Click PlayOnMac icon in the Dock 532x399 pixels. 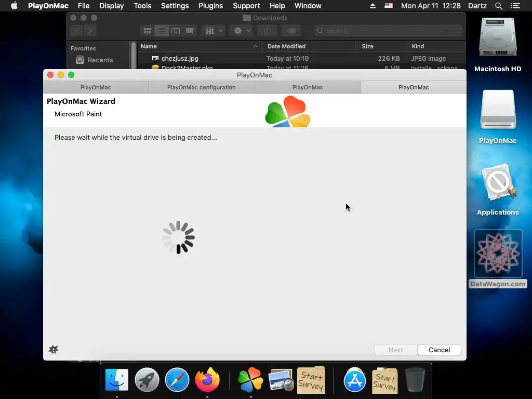click(250, 380)
